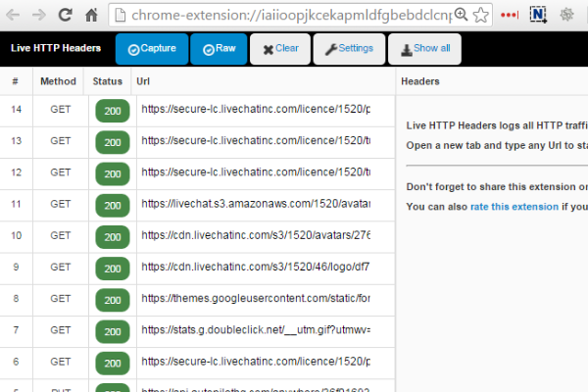Toggle the Capture button

(151, 48)
